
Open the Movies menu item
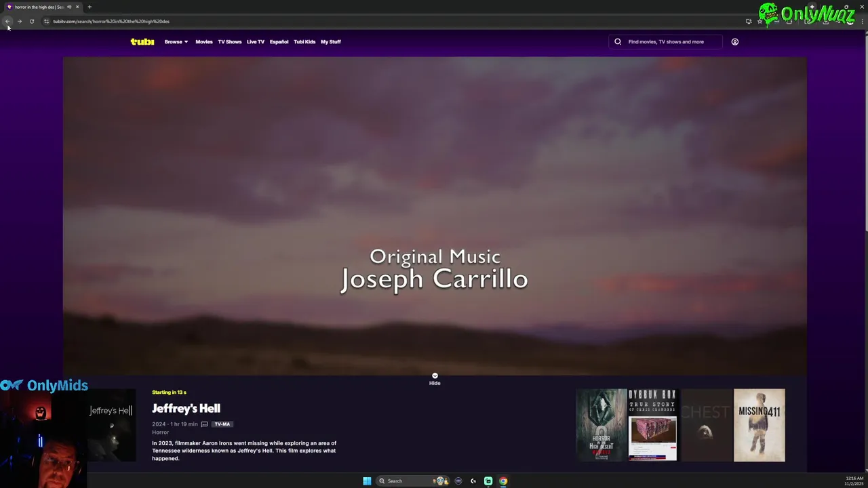(x=204, y=42)
